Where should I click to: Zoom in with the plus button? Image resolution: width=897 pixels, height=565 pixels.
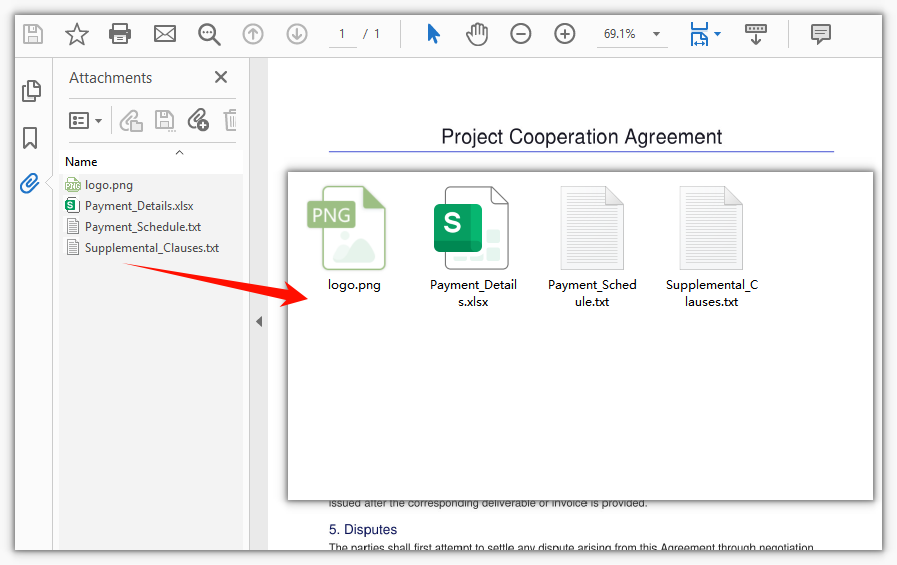pos(565,34)
